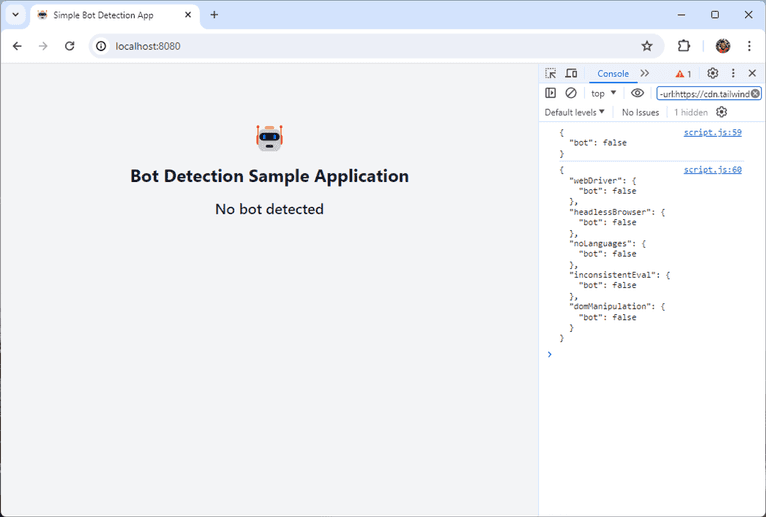Open console settings gear beside hidden count

click(721, 112)
